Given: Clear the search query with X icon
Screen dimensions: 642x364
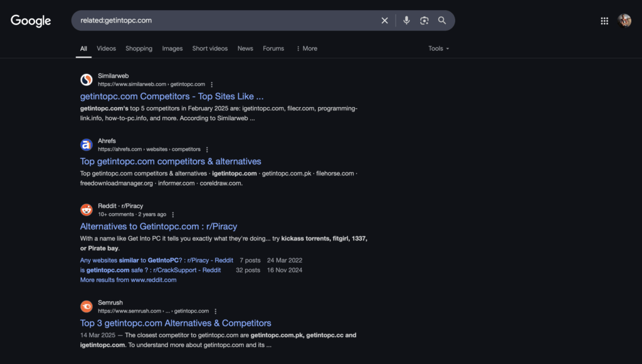Looking at the screenshot, I should 384,21.
